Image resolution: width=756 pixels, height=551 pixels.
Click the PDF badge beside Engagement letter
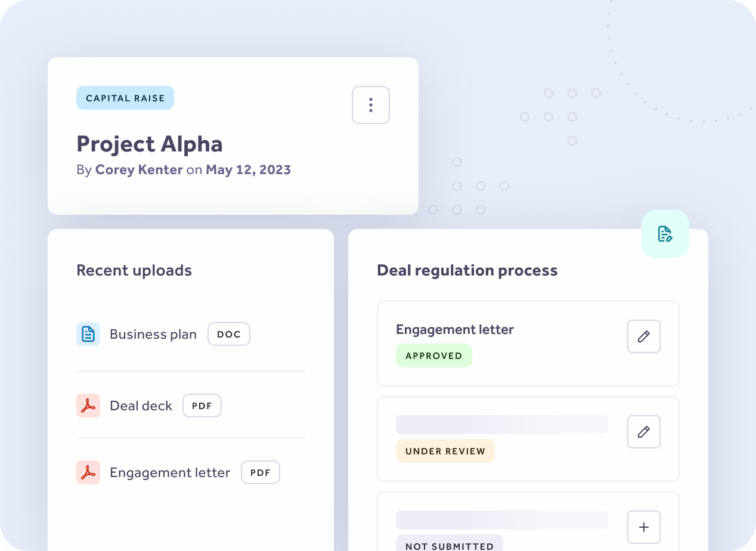(261, 473)
